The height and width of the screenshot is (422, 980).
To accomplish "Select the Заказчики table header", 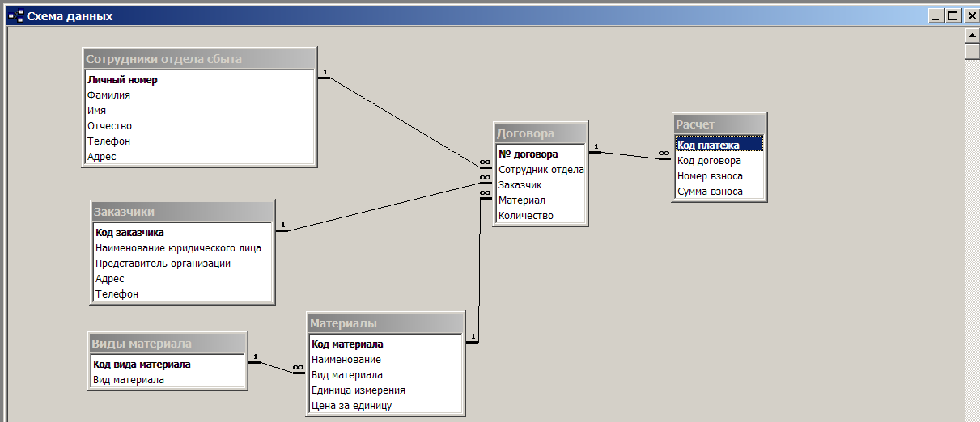I will coord(182,212).
